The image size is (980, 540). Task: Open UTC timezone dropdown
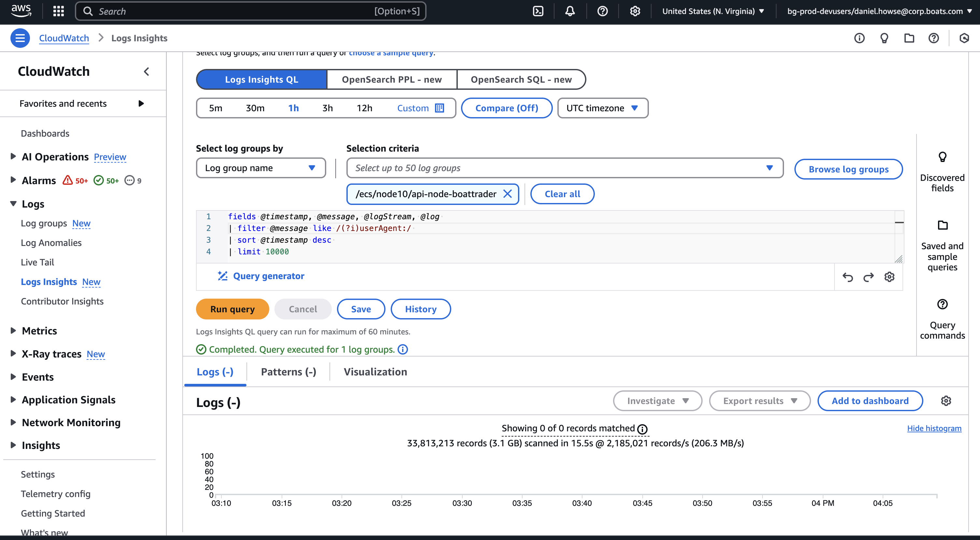coord(603,108)
